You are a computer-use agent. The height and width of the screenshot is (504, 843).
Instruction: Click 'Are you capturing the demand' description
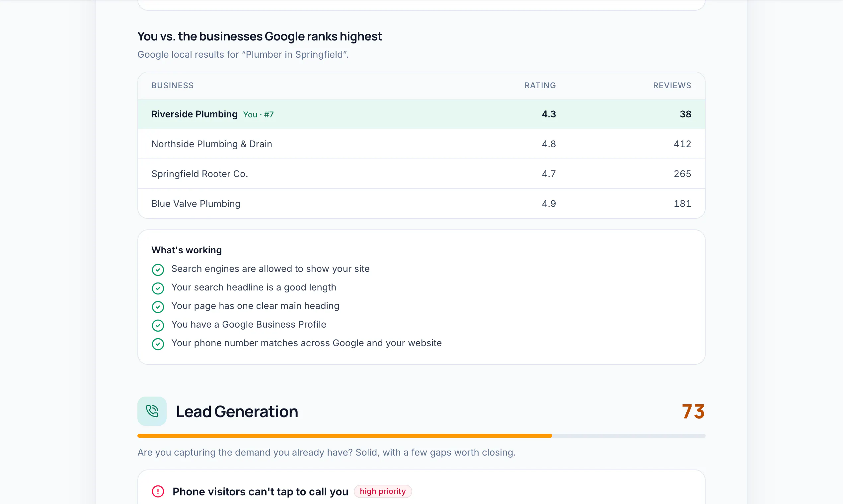326,452
